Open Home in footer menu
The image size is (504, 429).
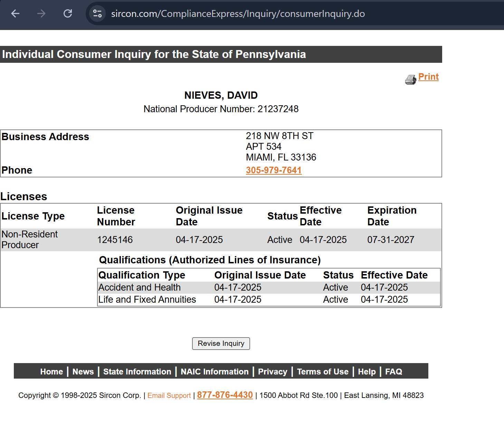click(51, 372)
